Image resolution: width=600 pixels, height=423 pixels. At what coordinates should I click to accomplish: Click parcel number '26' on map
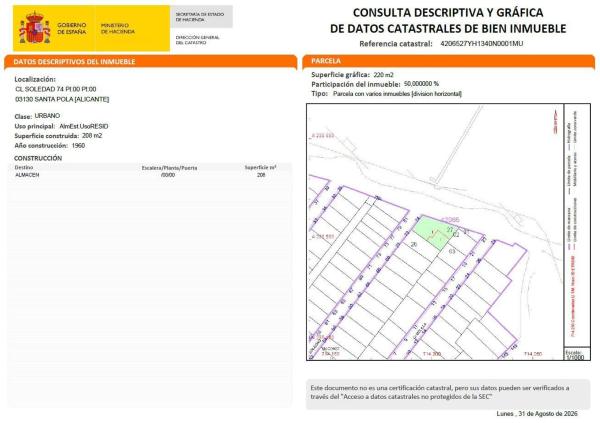pyautogui.click(x=414, y=244)
